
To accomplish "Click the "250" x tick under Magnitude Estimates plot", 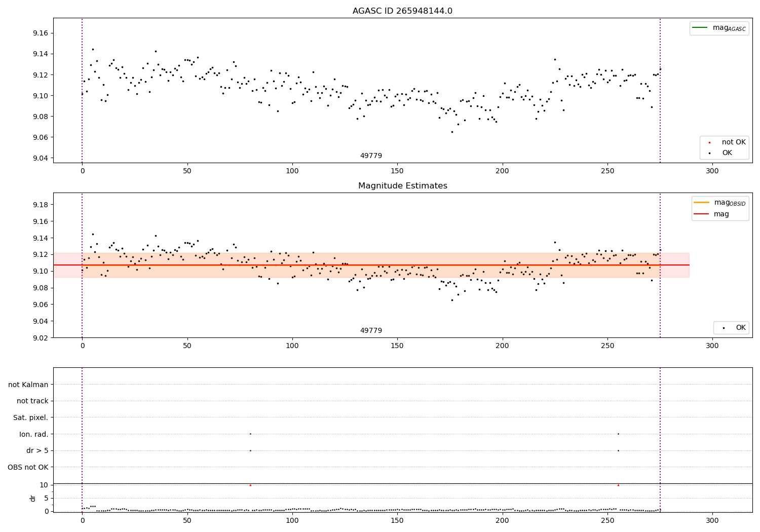I will [607, 346].
